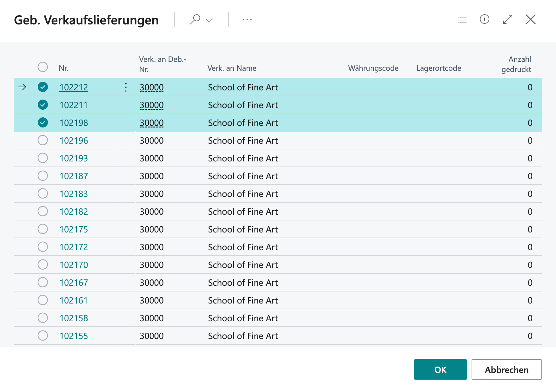Viewport: 556px width, 392px height.
Task: Open shipment number 102212 link
Action: tap(74, 87)
